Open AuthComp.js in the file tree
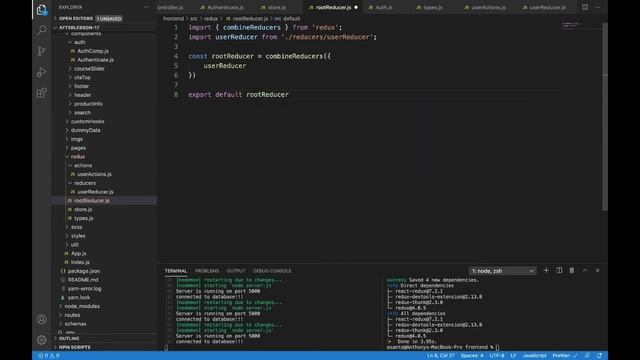This screenshot has width=640, height=360. pyautogui.click(x=93, y=51)
